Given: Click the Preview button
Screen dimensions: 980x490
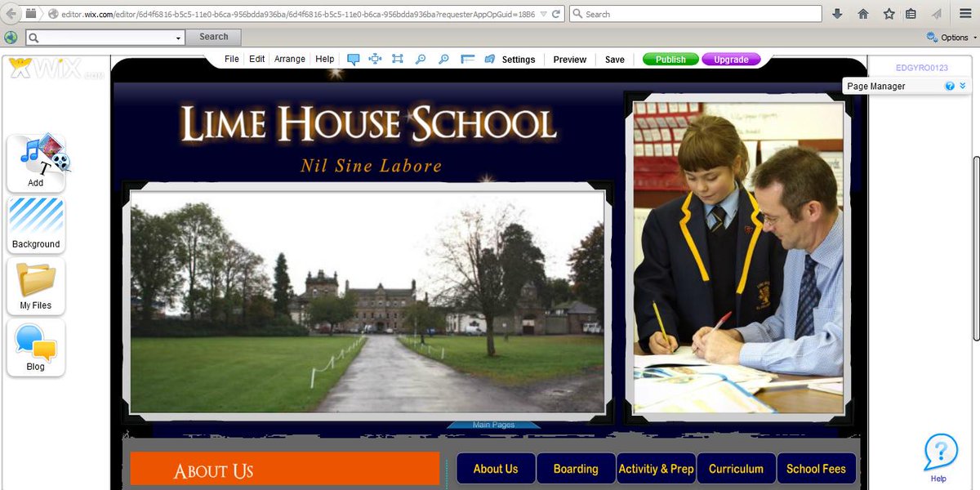Looking at the screenshot, I should point(570,60).
